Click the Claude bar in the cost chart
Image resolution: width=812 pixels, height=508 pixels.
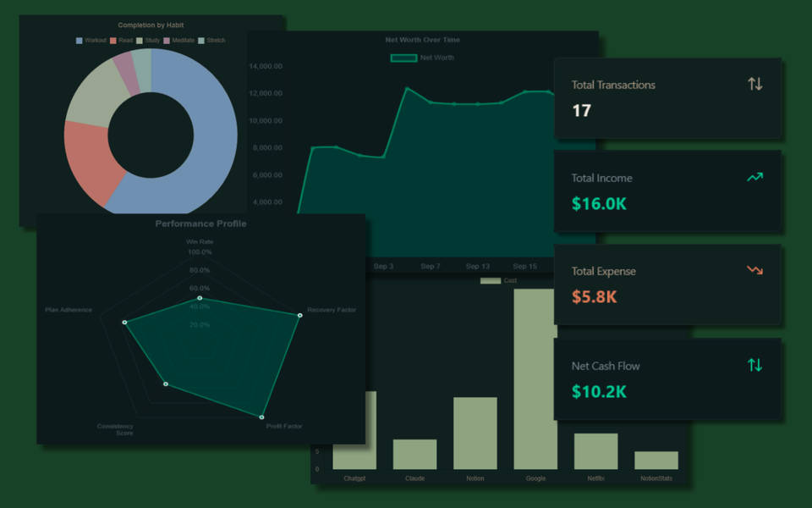click(x=414, y=455)
